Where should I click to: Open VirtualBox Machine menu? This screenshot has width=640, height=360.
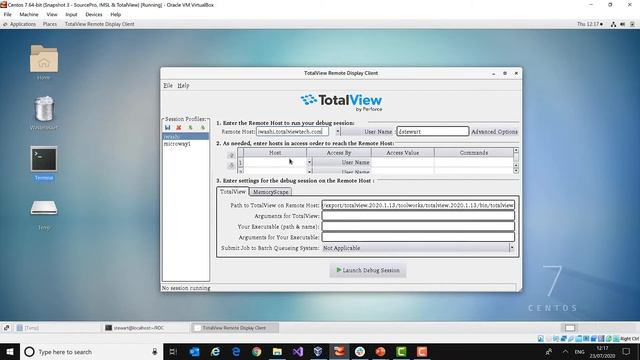(x=29, y=14)
